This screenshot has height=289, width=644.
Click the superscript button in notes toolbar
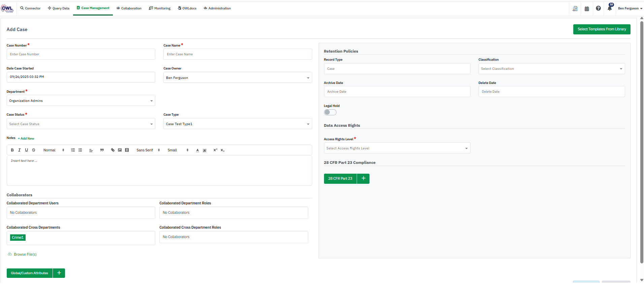[x=215, y=150]
